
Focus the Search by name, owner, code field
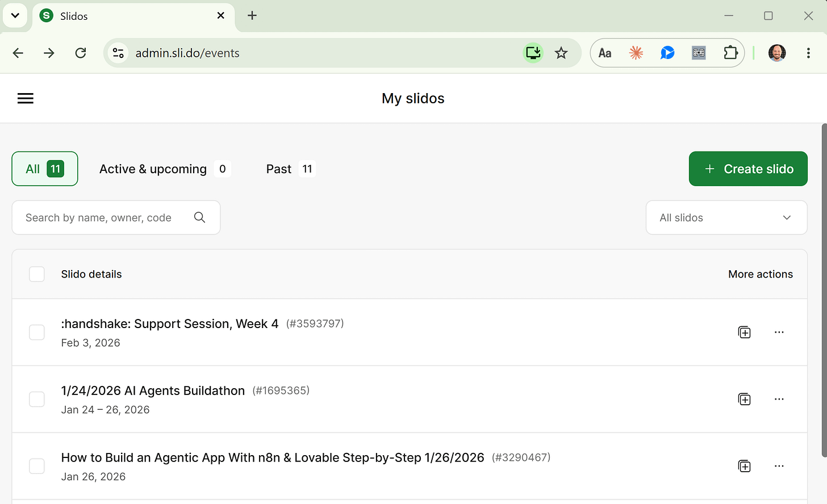coord(116,217)
